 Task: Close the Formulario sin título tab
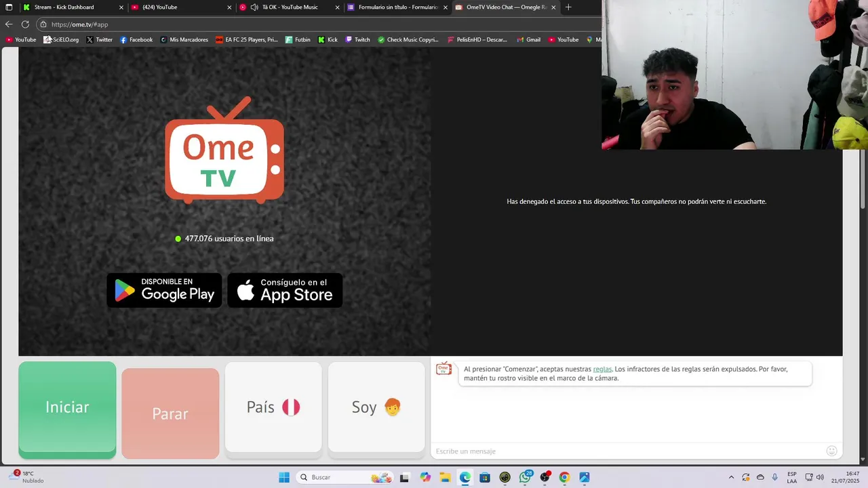click(446, 7)
